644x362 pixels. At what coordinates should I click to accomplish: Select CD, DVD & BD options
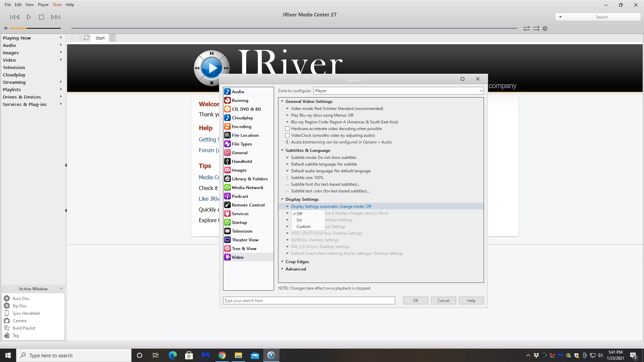pyautogui.click(x=248, y=109)
